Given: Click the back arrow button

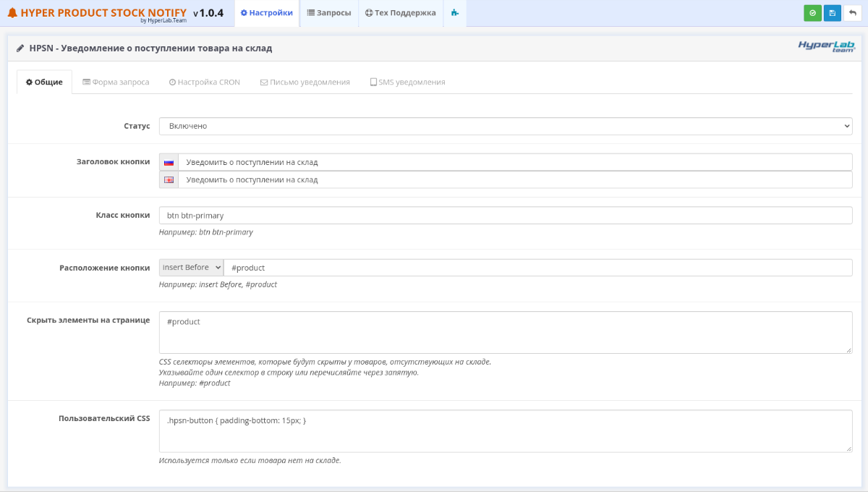Looking at the screenshot, I should point(852,13).
